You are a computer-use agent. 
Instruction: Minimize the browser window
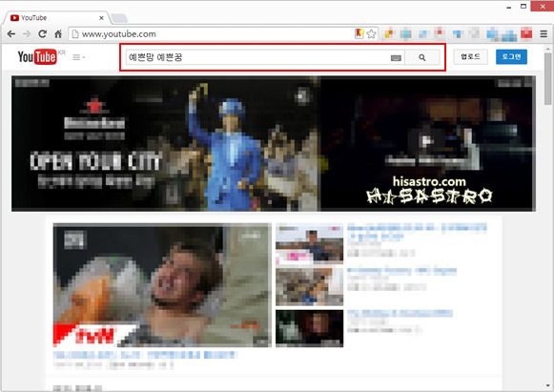tap(509, 7)
